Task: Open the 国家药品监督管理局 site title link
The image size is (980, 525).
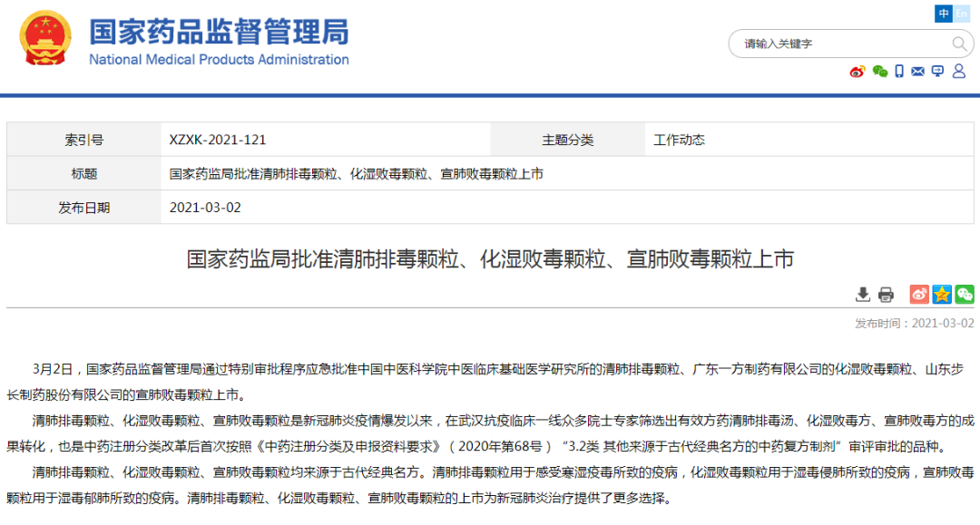Action: 219,32
